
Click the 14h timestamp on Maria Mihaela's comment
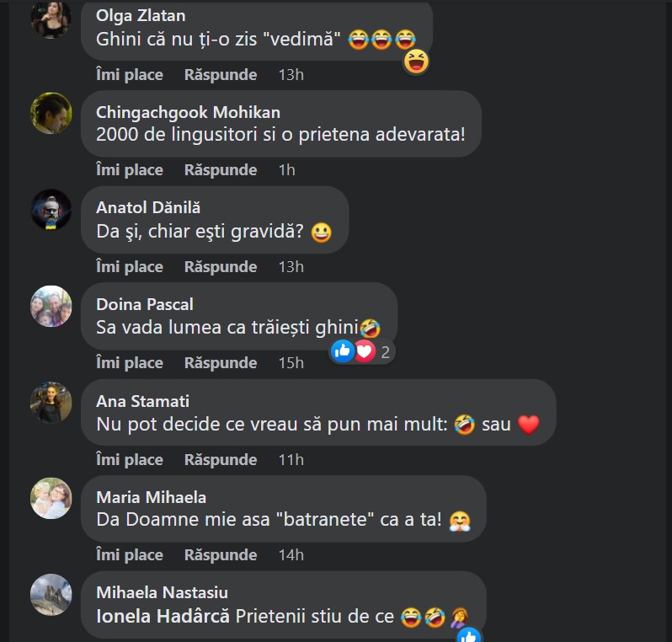[x=291, y=555]
